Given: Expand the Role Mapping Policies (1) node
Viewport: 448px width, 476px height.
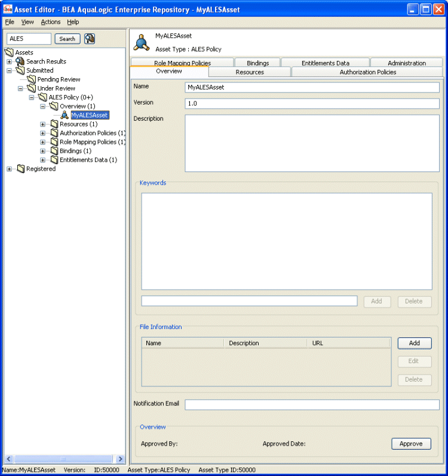Looking at the screenshot, I should coord(43,142).
